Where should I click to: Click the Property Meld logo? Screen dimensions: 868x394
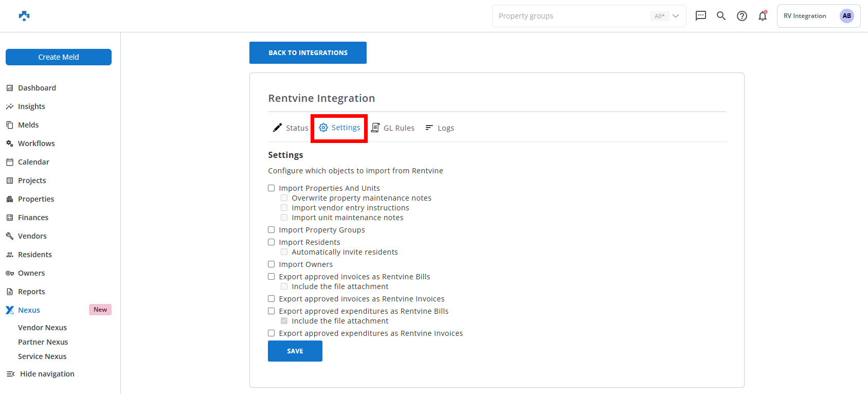[x=24, y=16]
